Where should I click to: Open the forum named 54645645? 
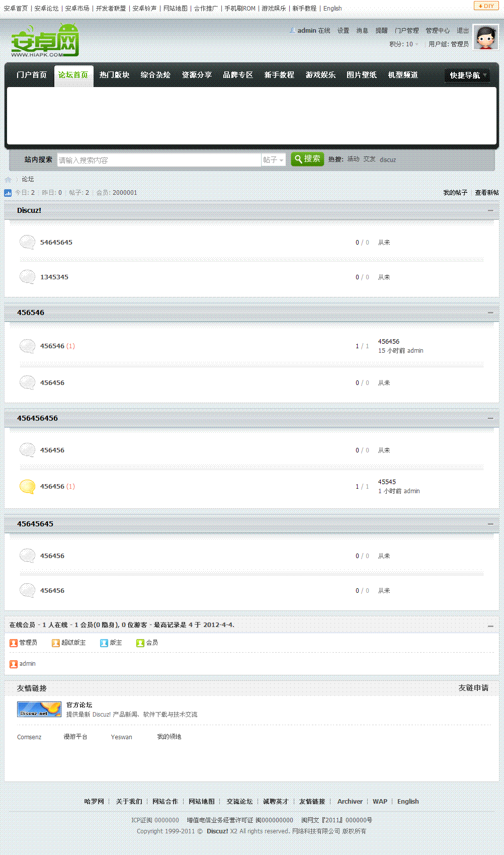point(56,243)
